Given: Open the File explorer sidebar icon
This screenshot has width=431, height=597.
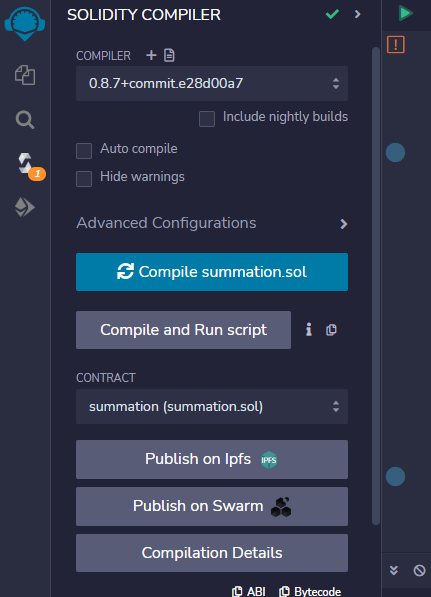Looking at the screenshot, I should point(25,75).
